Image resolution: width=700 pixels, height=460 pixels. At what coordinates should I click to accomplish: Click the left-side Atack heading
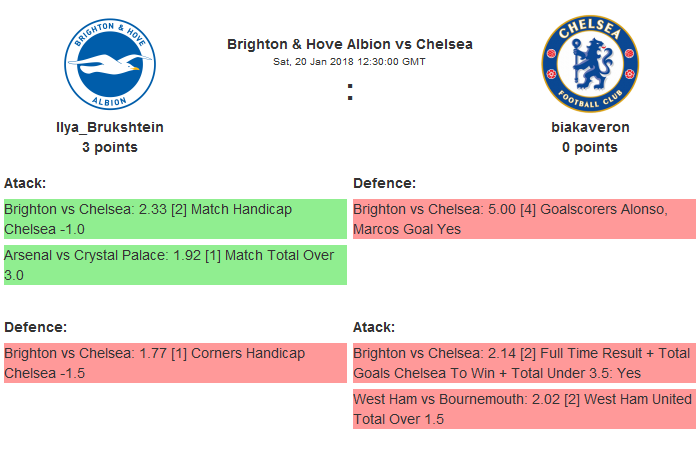(x=25, y=183)
